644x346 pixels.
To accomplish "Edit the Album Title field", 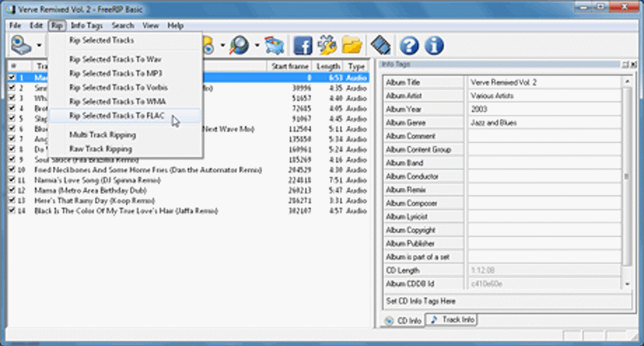I will [545, 82].
